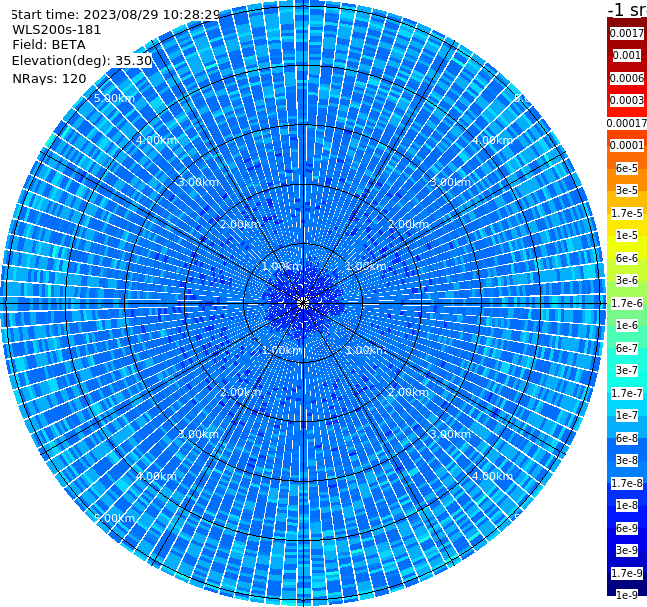The image size is (647, 607).
Task: Click the plot center origin point
Action: 303,303
